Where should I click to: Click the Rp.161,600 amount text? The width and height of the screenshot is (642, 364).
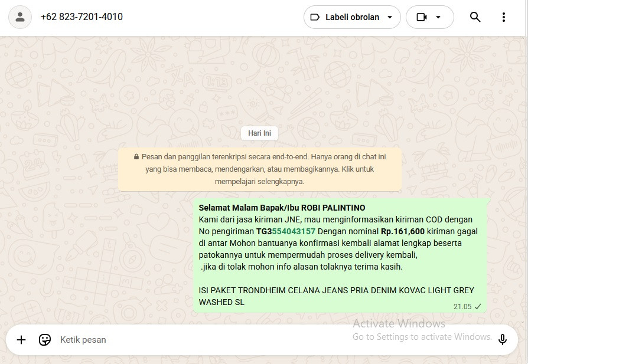(402, 231)
